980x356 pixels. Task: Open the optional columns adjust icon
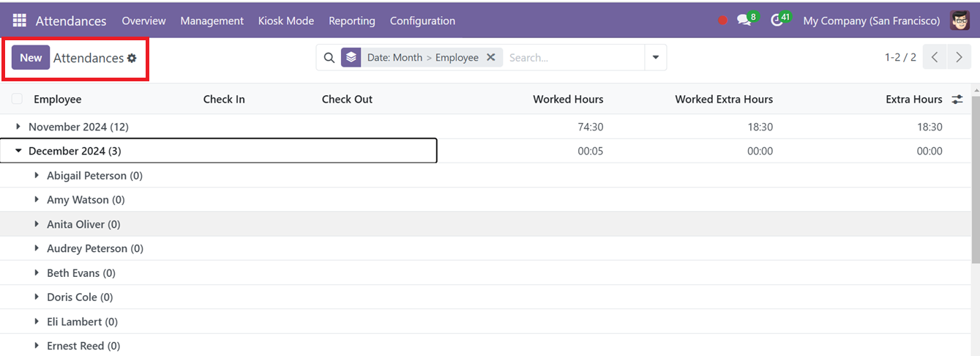pyautogui.click(x=957, y=100)
